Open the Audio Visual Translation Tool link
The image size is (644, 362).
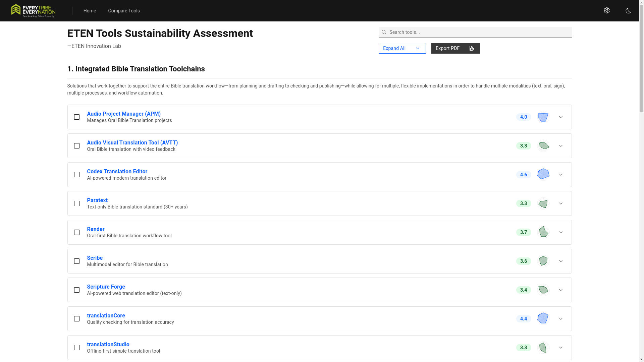(x=132, y=143)
